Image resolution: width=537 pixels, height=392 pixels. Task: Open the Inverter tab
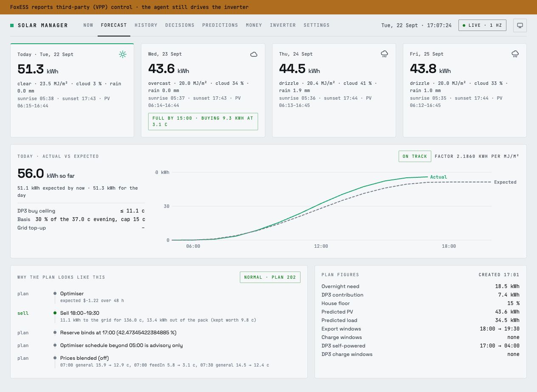[x=283, y=25]
